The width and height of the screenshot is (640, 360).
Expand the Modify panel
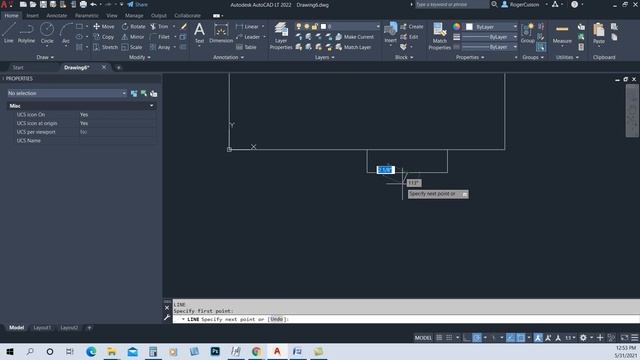(x=140, y=57)
